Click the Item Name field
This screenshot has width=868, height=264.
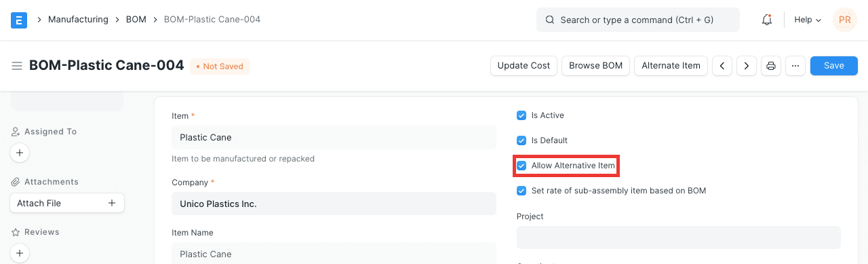[334, 253]
